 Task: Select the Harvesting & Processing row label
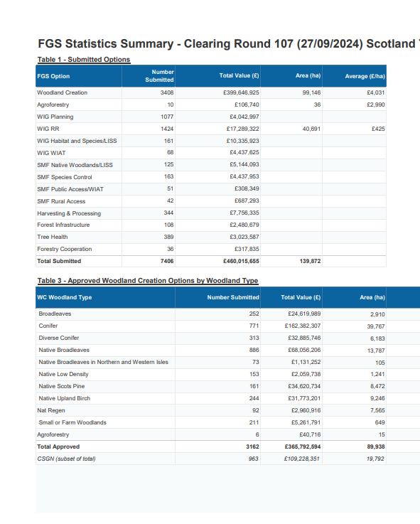[69, 213]
